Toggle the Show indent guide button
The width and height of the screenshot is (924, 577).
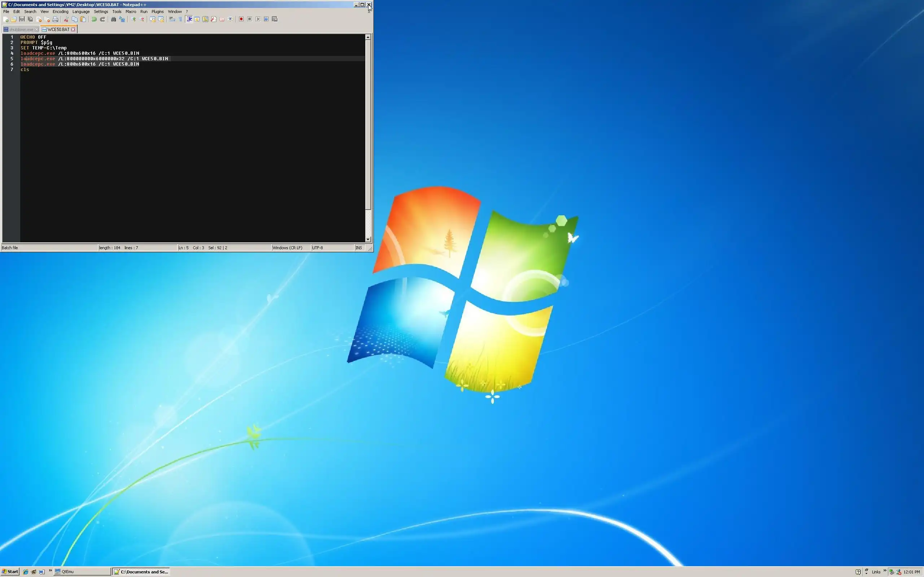coord(189,19)
